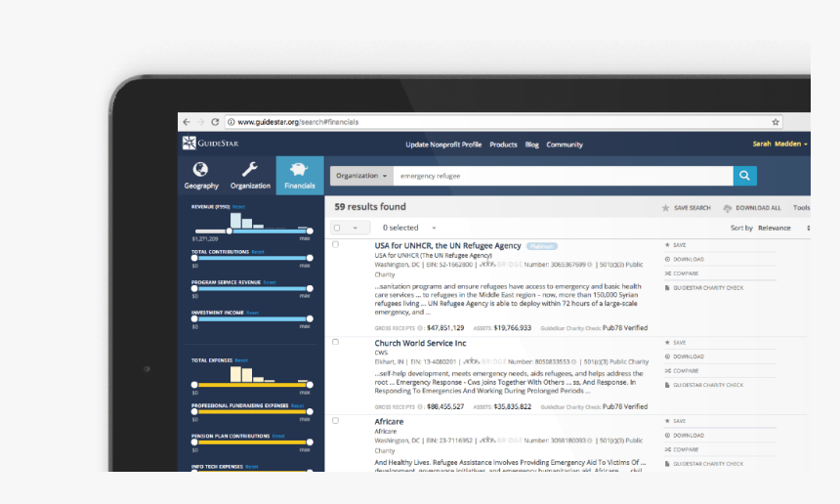Reset the Total Contributions filter

pyautogui.click(x=258, y=252)
